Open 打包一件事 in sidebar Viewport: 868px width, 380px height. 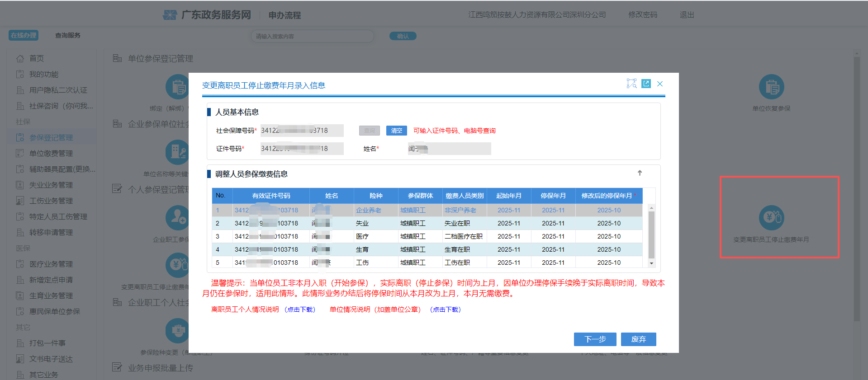(47, 343)
